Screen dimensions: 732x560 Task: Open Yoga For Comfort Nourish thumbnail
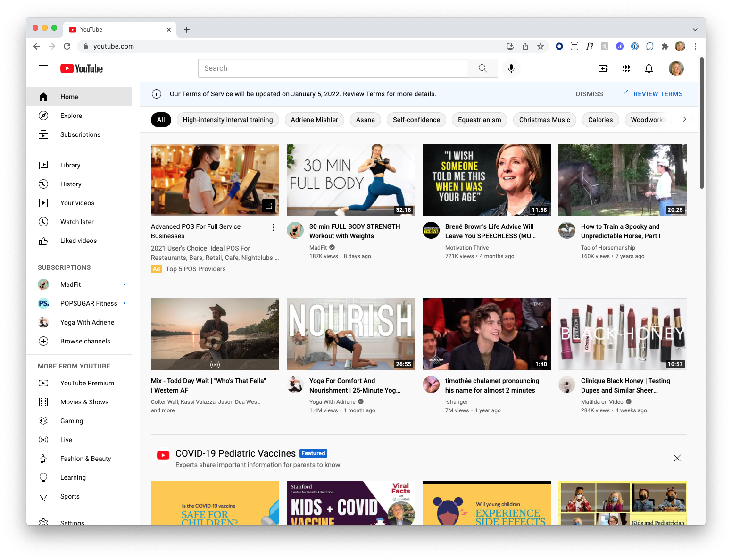(351, 334)
